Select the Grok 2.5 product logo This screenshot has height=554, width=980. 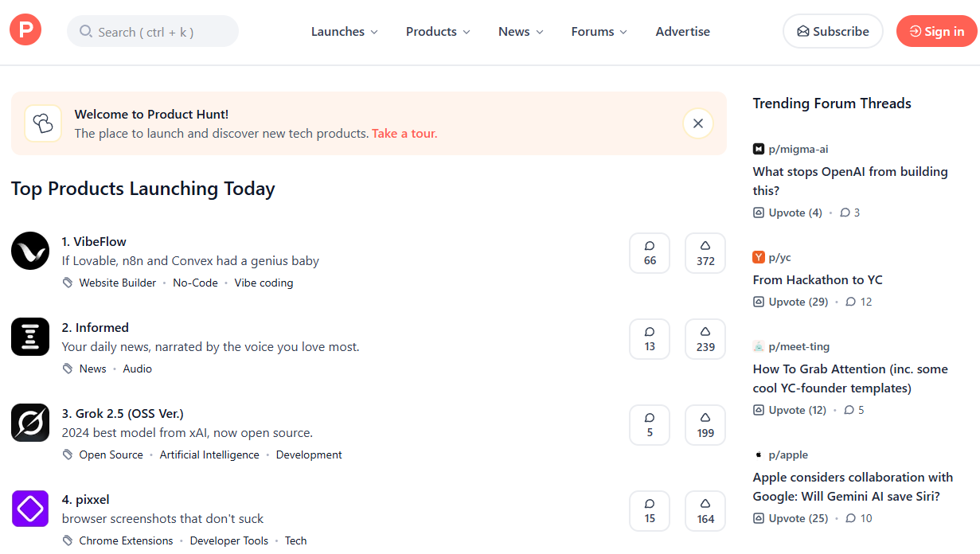coord(29,423)
